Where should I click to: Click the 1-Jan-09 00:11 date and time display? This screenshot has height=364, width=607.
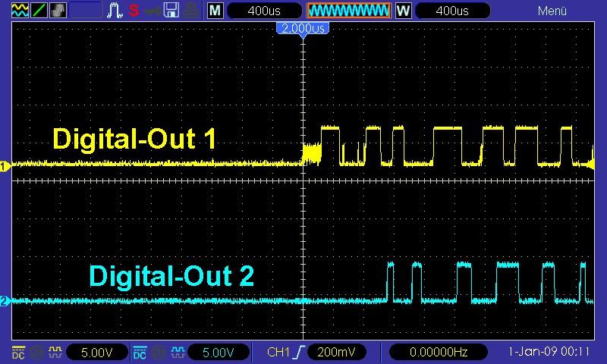549,352
